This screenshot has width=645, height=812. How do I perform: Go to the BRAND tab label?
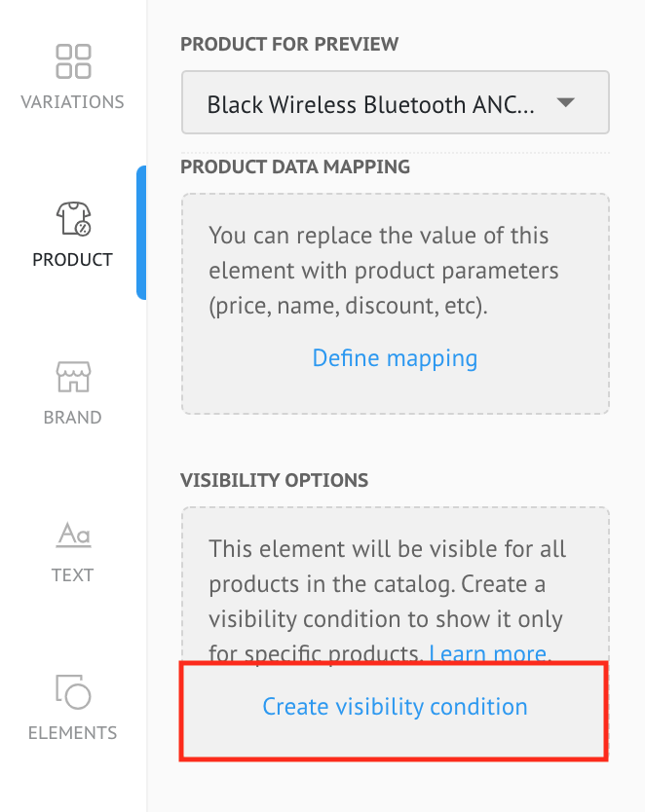(73, 418)
